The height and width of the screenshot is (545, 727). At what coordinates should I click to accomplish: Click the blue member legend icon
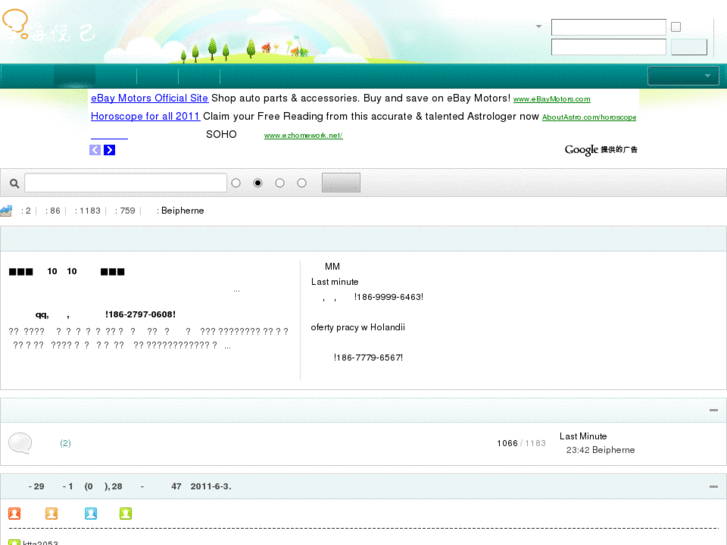click(91, 513)
